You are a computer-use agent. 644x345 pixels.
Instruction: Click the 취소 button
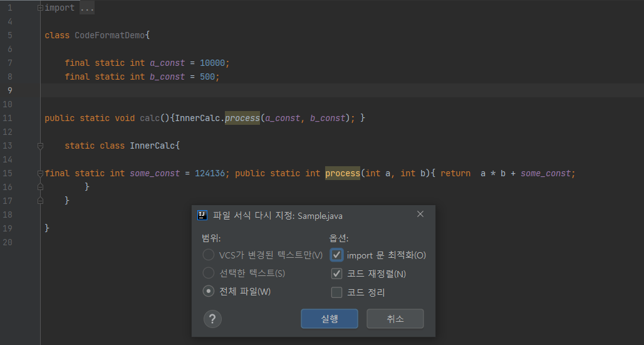coord(395,319)
